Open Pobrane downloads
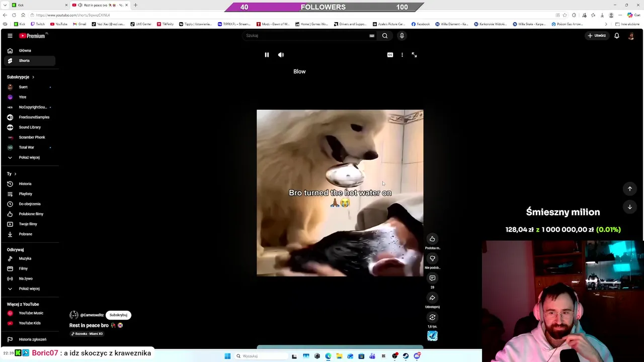644x362 pixels. pos(30,234)
